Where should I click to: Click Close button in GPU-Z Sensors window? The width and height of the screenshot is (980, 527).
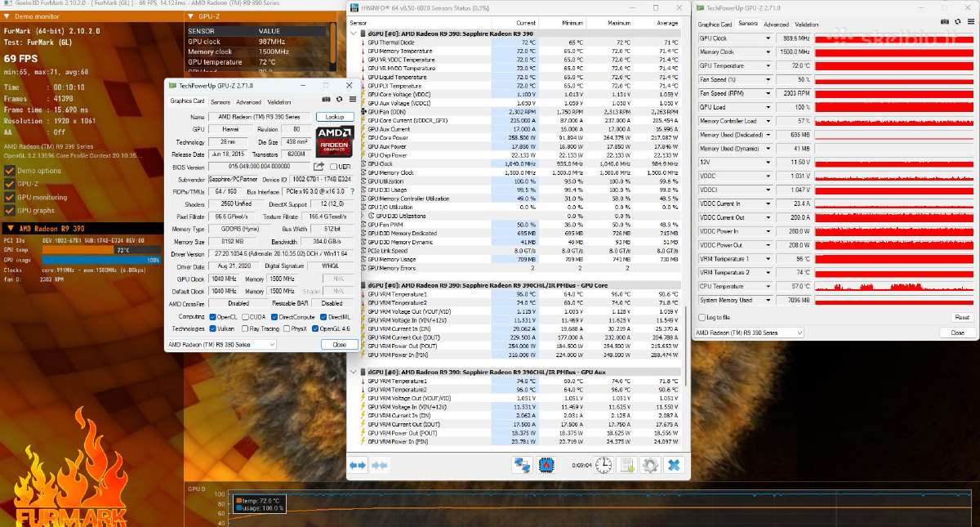(x=957, y=333)
